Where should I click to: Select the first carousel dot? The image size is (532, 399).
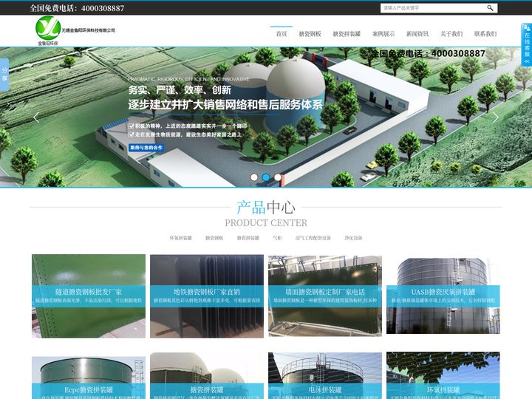[x=253, y=177]
